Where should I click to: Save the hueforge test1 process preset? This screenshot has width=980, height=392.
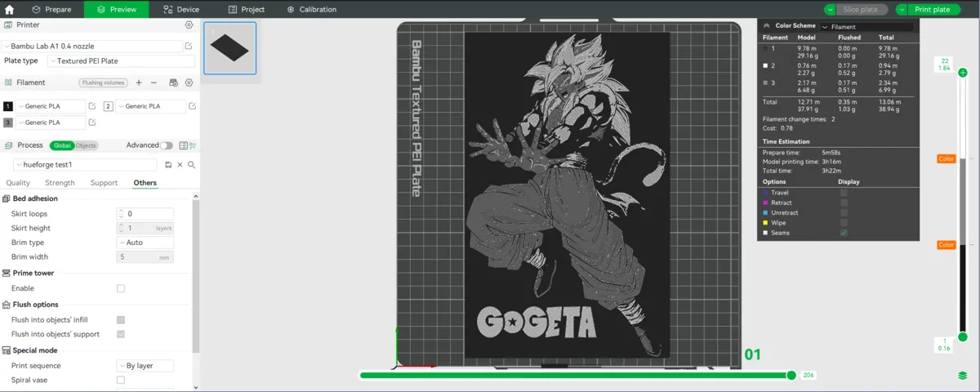(168, 165)
